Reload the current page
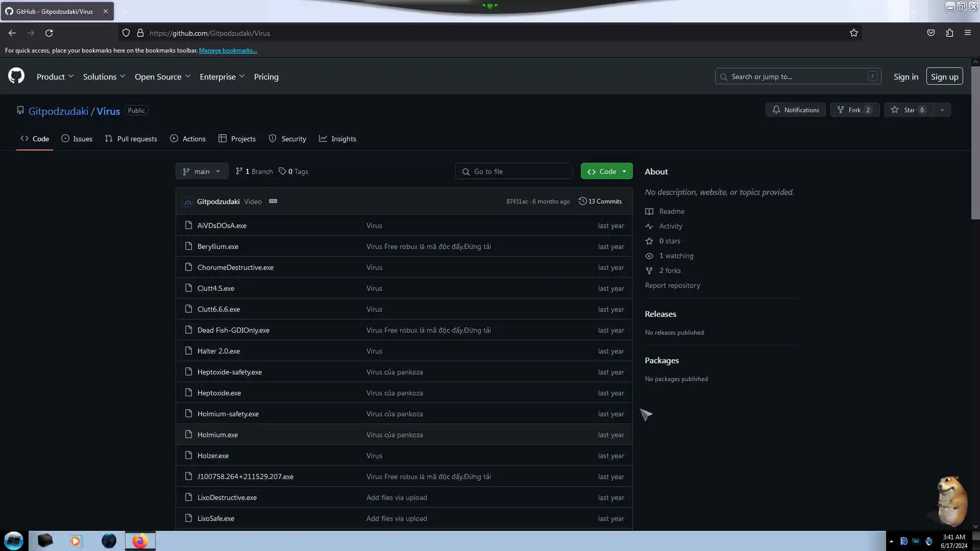Viewport: 980px width, 551px height. 49,33
